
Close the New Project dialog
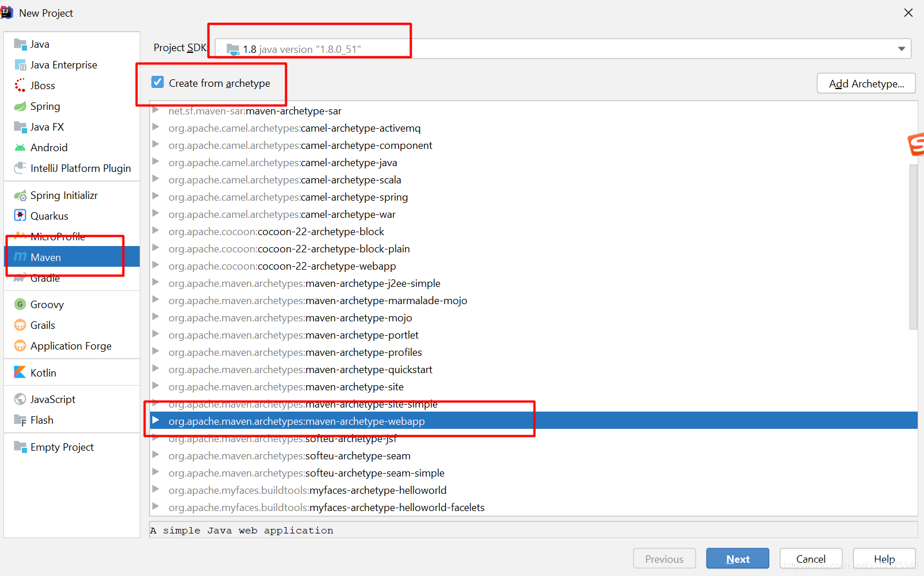908,13
